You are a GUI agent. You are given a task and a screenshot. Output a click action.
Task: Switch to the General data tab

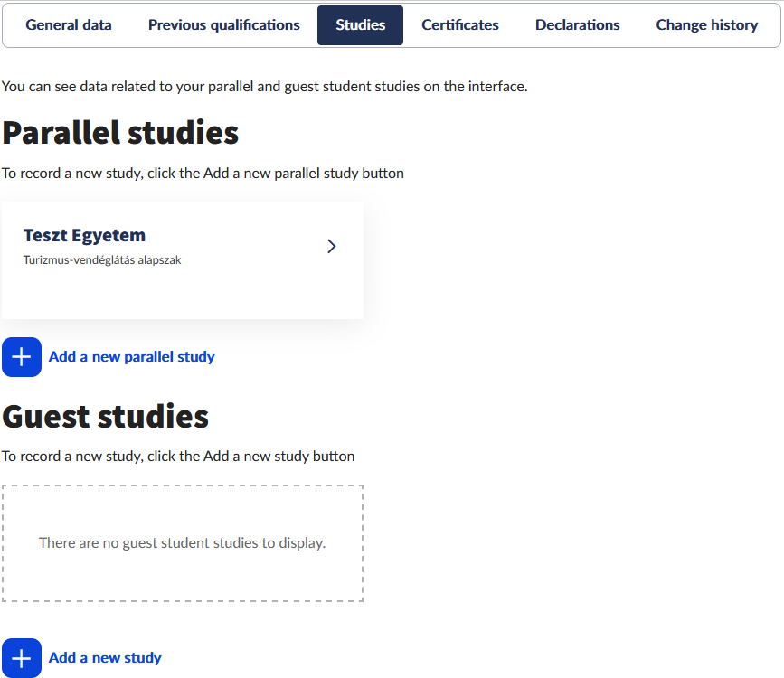[69, 25]
